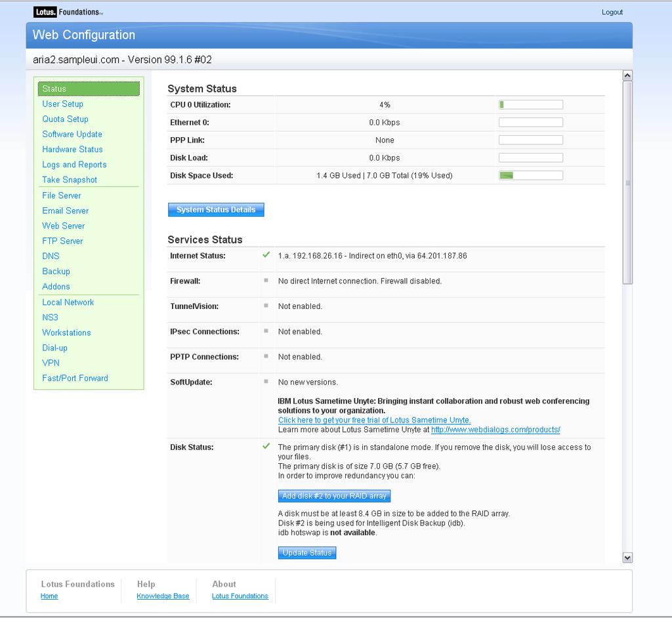Open Web Server settings

click(64, 226)
